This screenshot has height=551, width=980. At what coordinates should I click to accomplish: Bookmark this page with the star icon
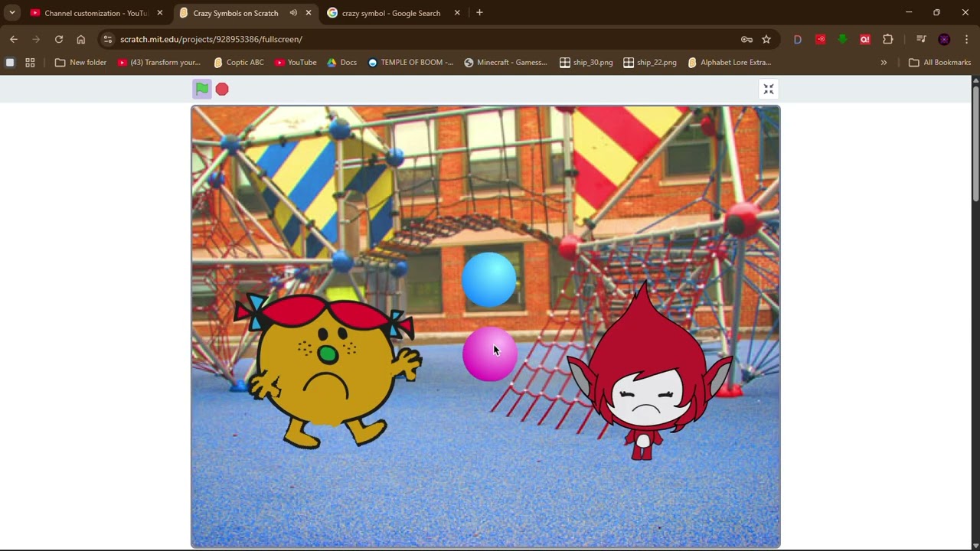766,39
